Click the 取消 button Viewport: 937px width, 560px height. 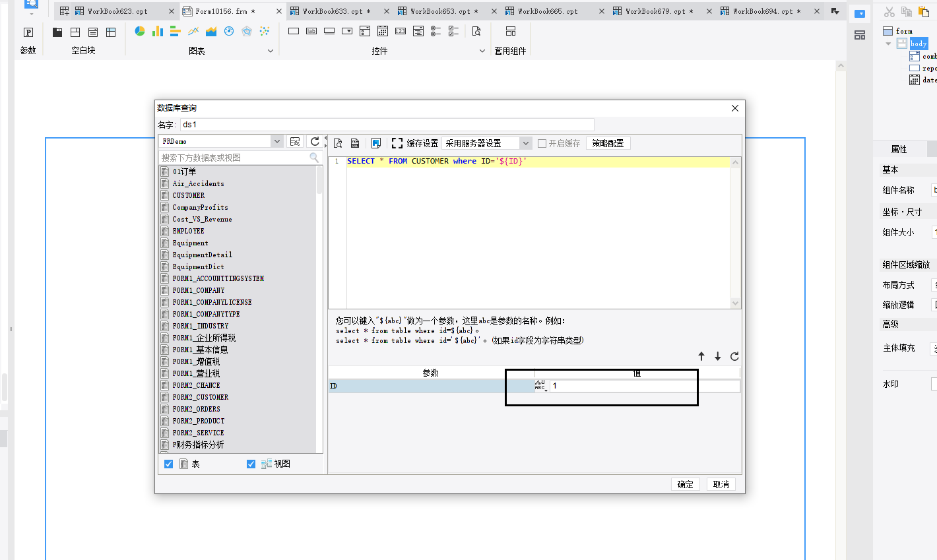click(x=721, y=484)
